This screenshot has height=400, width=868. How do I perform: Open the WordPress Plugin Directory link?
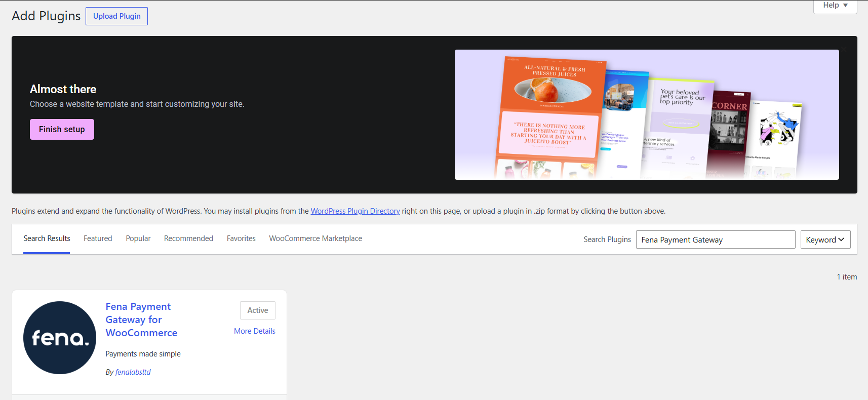click(355, 211)
